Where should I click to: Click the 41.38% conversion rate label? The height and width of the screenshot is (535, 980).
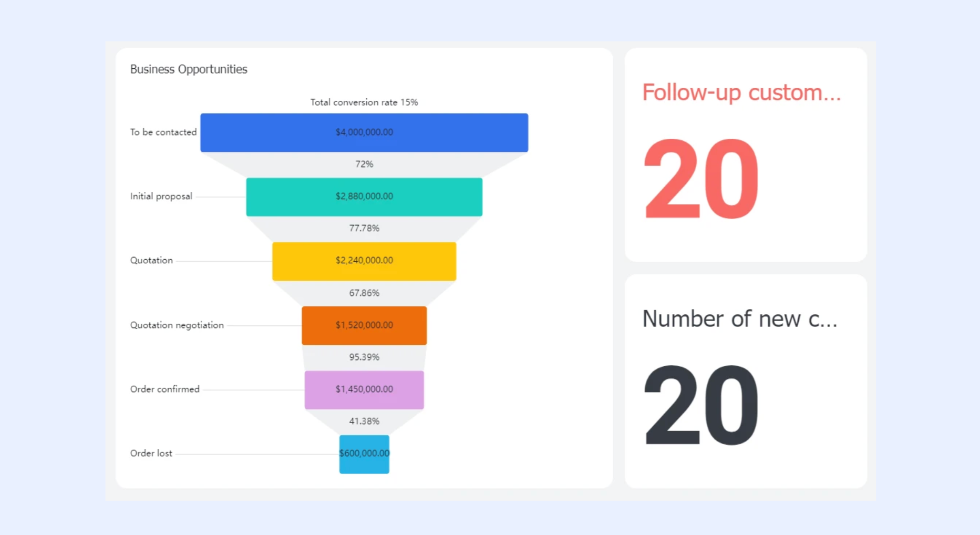364,421
